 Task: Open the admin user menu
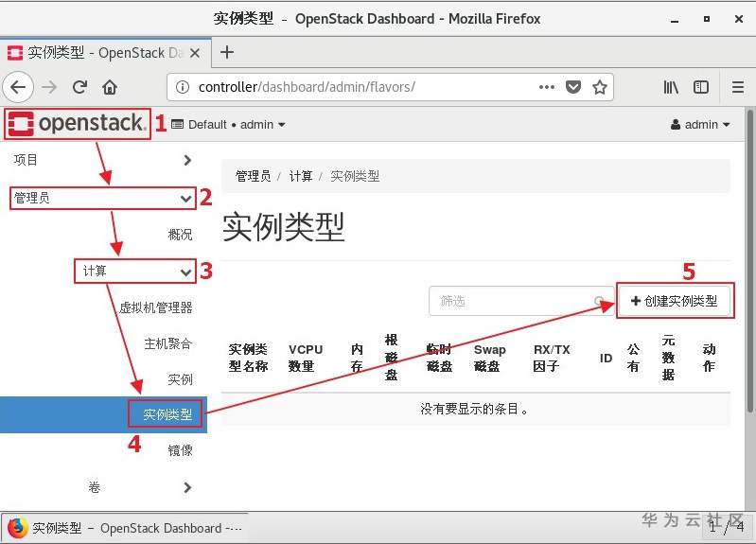point(700,125)
